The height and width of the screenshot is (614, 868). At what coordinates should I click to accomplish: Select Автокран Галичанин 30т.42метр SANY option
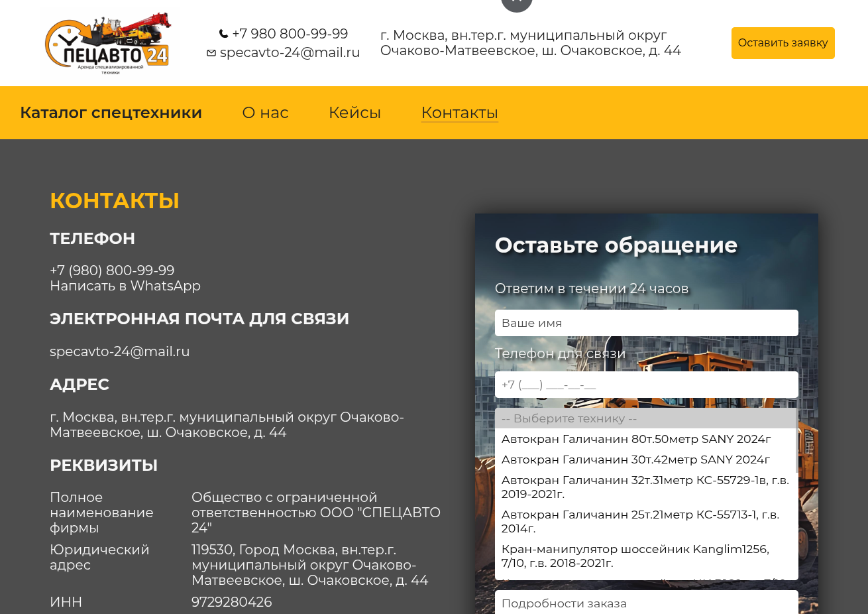(x=636, y=460)
